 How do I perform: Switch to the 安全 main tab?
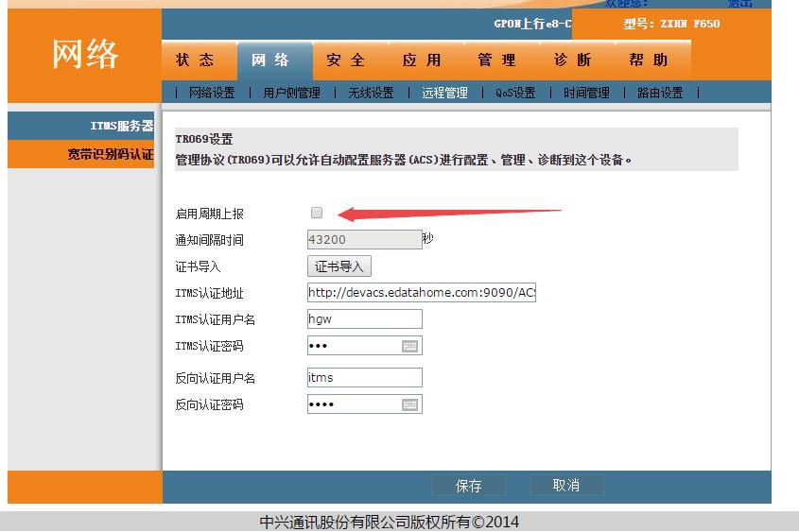(346, 60)
